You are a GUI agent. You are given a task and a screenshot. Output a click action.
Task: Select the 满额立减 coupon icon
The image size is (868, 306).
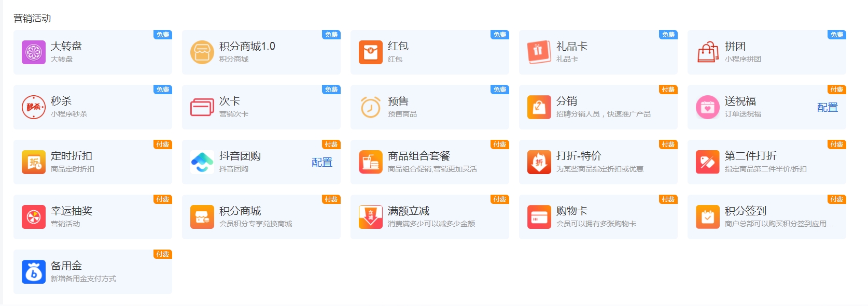pyautogui.click(x=371, y=217)
